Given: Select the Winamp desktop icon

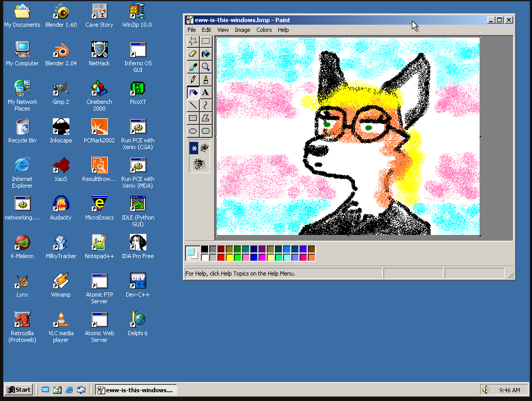Looking at the screenshot, I should point(61,285).
